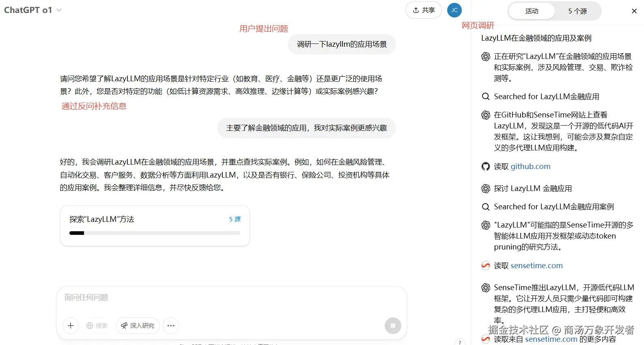Click the text 读取来自 in sidebar
This screenshot has height=345, width=644.
coord(508,339)
